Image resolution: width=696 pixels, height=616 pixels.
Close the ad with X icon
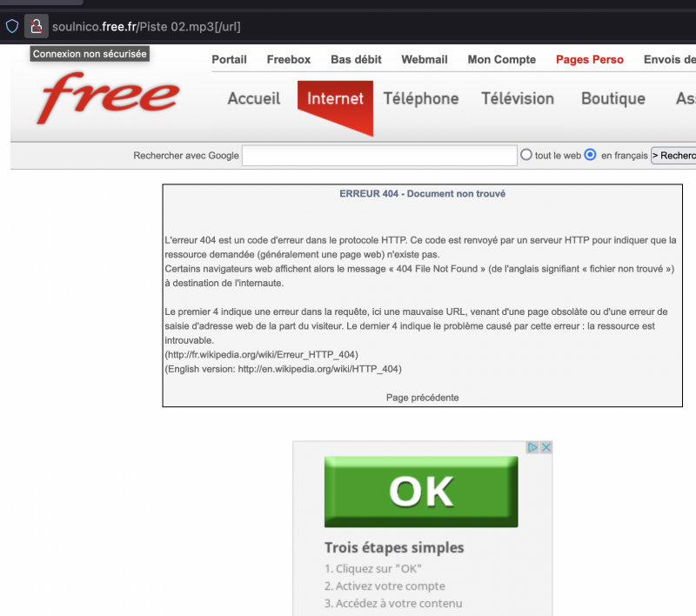tap(545, 447)
